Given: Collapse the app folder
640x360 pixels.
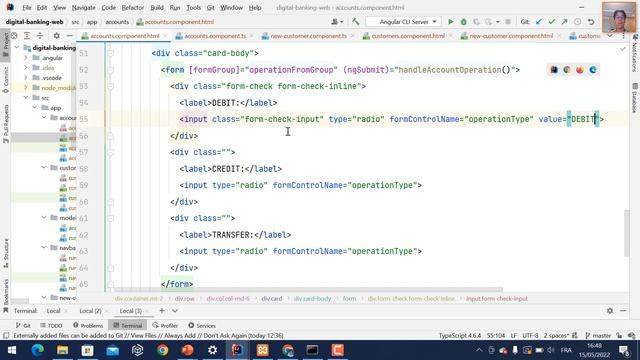Looking at the screenshot, I should [x=35, y=108].
